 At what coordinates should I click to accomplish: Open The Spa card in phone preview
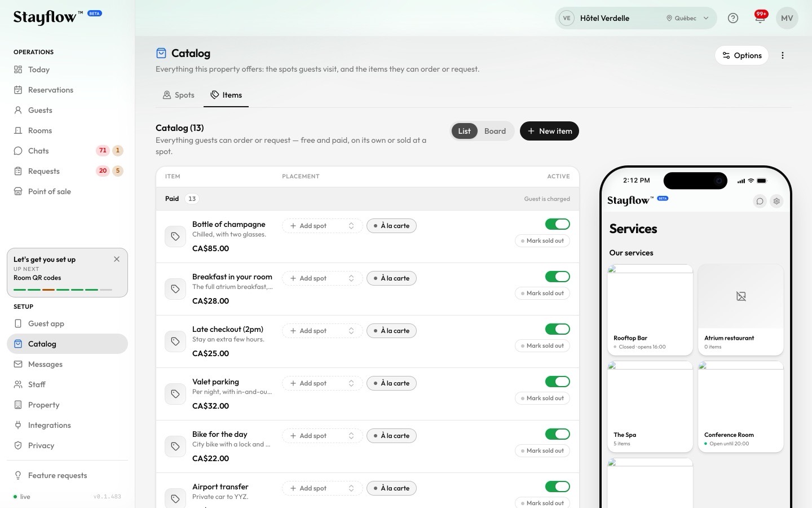(650, 407)
